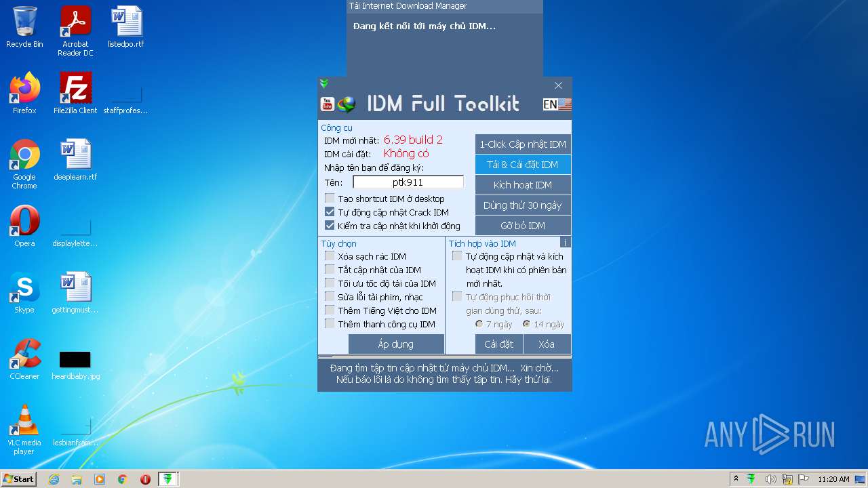Click 'Kích hoạt IDM' button
Screen dimensions: 868x488
pyautogui.click(x=523, y=185)
